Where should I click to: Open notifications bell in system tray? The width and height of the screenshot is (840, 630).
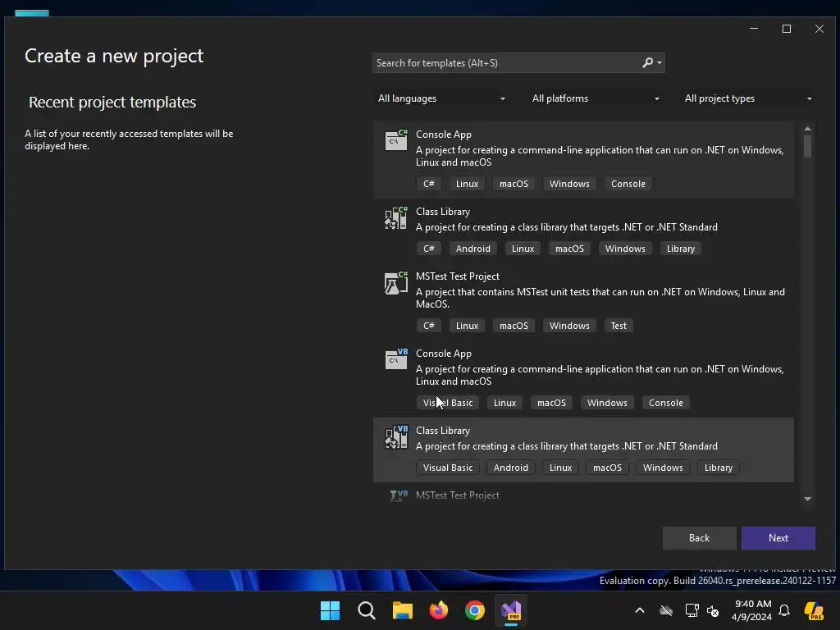pos(784,610)
